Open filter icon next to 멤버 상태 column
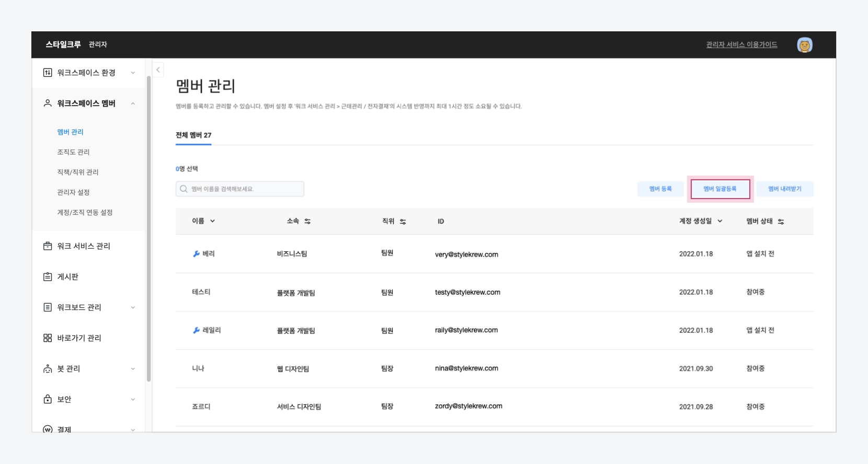This screenshot has height=464, width=868. (781, 222)
